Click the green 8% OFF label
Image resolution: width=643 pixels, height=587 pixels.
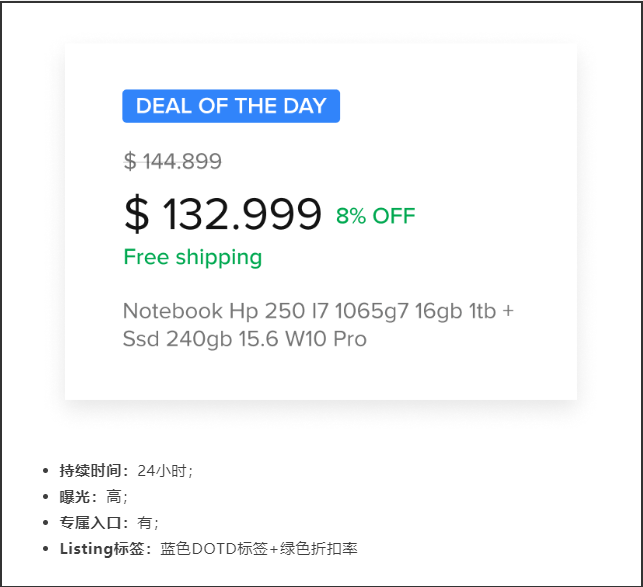click(376, 216)
